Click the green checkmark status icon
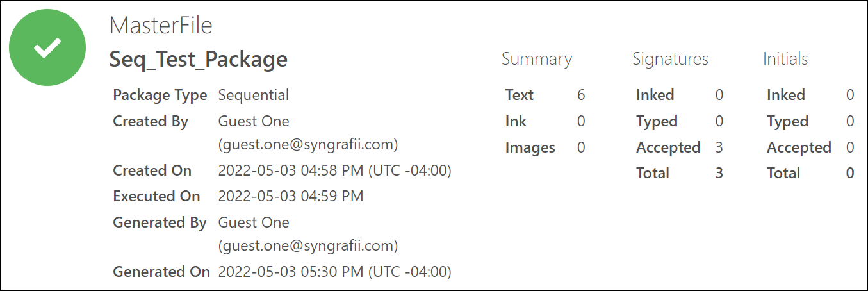 coord(48,47)
